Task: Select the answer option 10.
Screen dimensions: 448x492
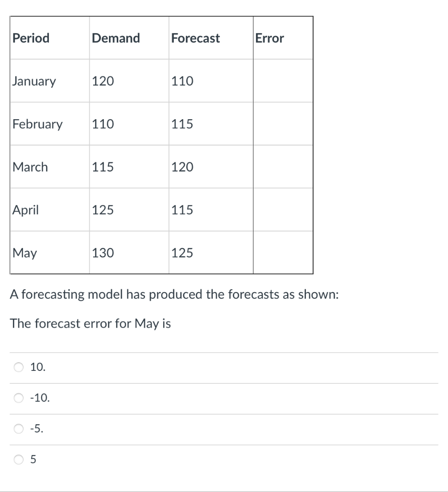Action: [18, 368]
